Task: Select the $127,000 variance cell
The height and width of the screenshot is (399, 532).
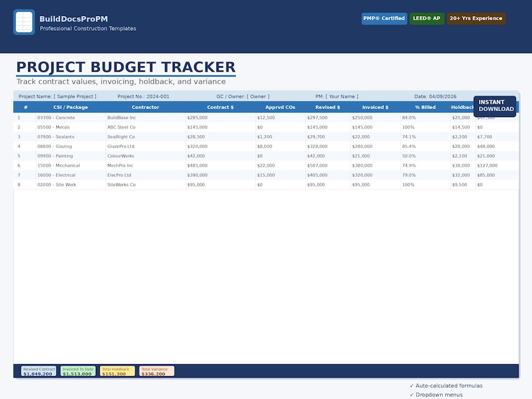Action: 497,165
